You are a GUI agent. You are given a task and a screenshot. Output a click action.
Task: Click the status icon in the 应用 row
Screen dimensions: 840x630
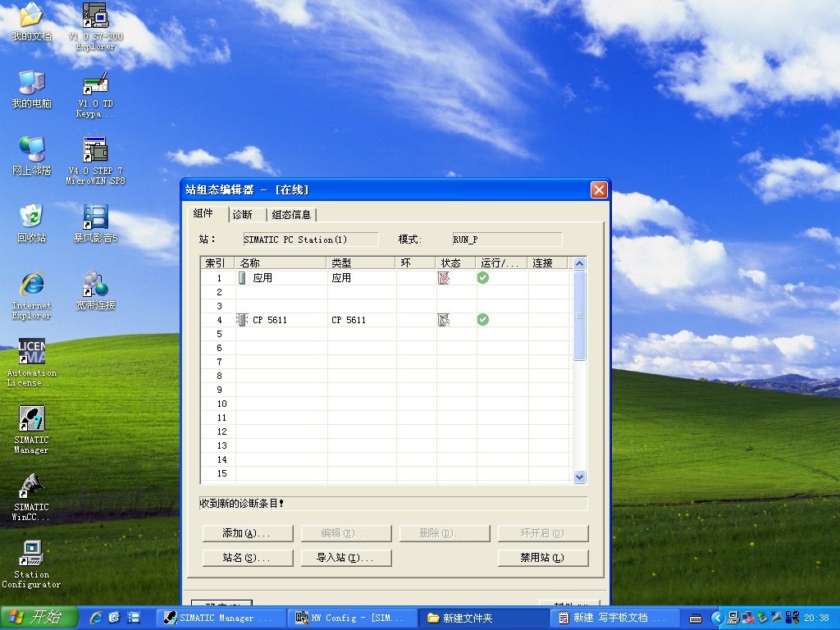[x=444, y=278]
